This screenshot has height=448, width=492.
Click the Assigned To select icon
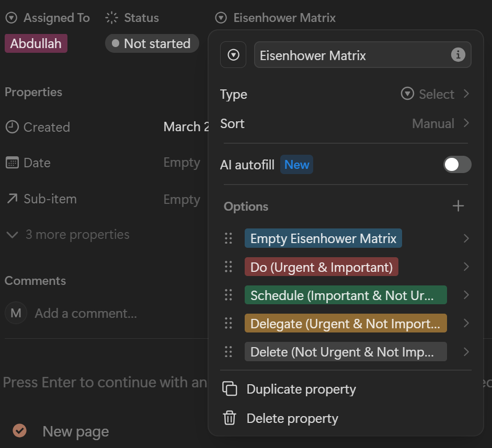pos(12,18)
